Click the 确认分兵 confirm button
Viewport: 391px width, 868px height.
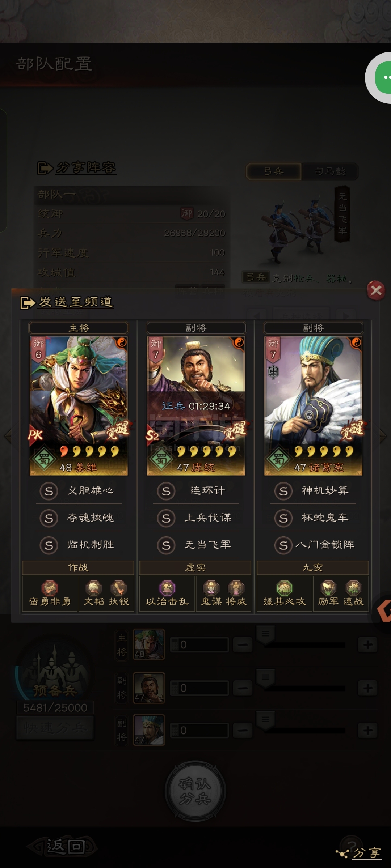[x=195, y=791]
